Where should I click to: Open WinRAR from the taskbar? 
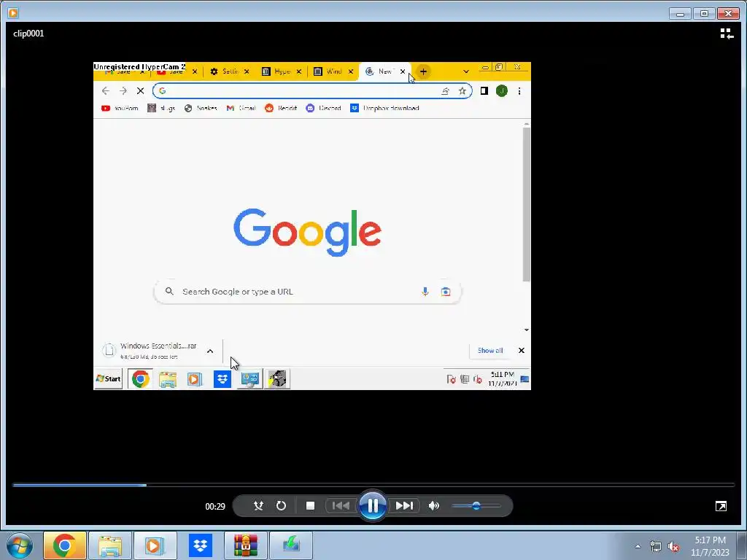[246, 545]
